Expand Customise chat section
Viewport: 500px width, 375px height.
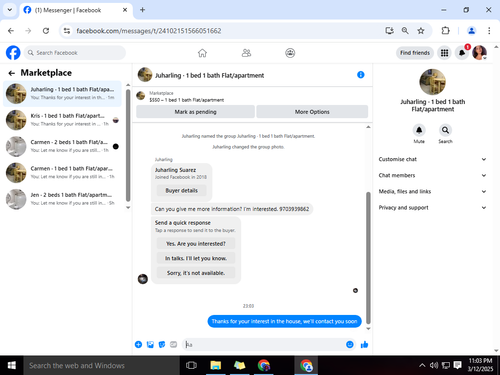432,159
